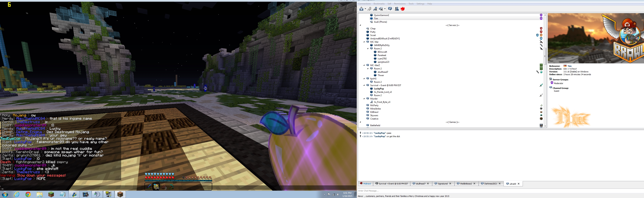Collapse the Games spacer section
This screenshot has height=198, width=644.
pyautogui.click(x=360, y=122)
